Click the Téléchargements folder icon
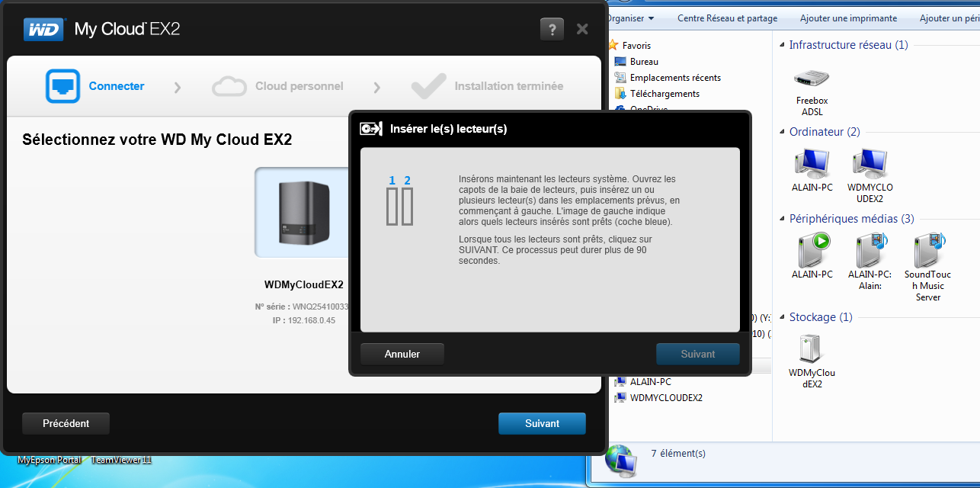 coord(620,94)
